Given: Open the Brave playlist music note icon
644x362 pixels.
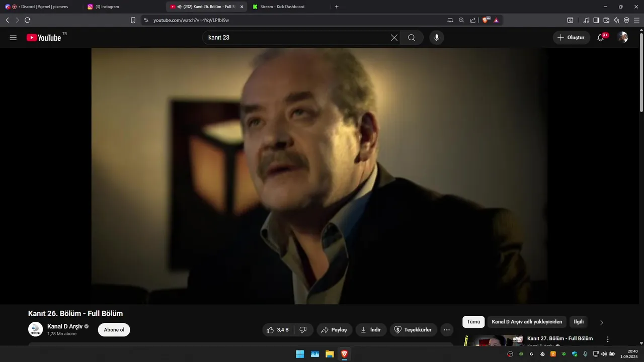Looking at the screenshot, I should pyautogui.click(x=586, y=20).
